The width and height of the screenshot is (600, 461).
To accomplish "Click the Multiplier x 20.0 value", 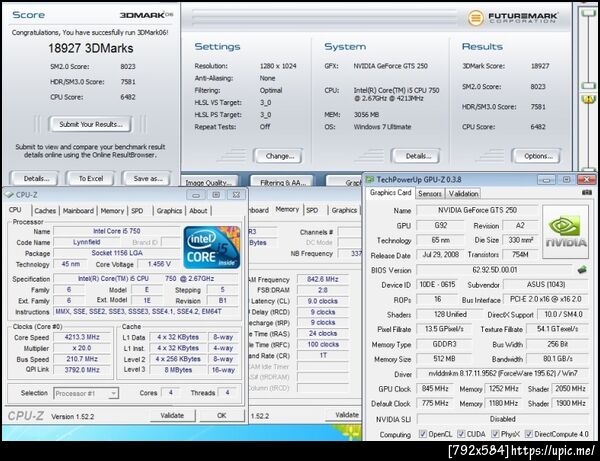I will (x=82, y=348).
